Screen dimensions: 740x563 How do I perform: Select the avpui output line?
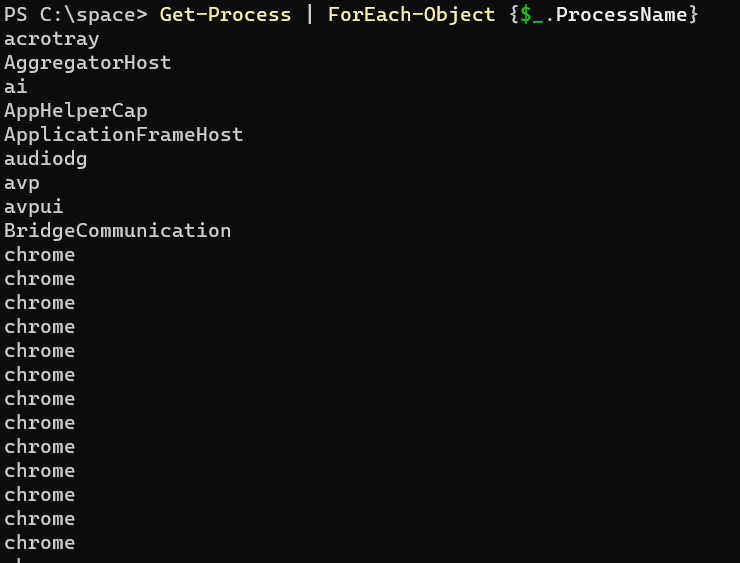[34, 207]
